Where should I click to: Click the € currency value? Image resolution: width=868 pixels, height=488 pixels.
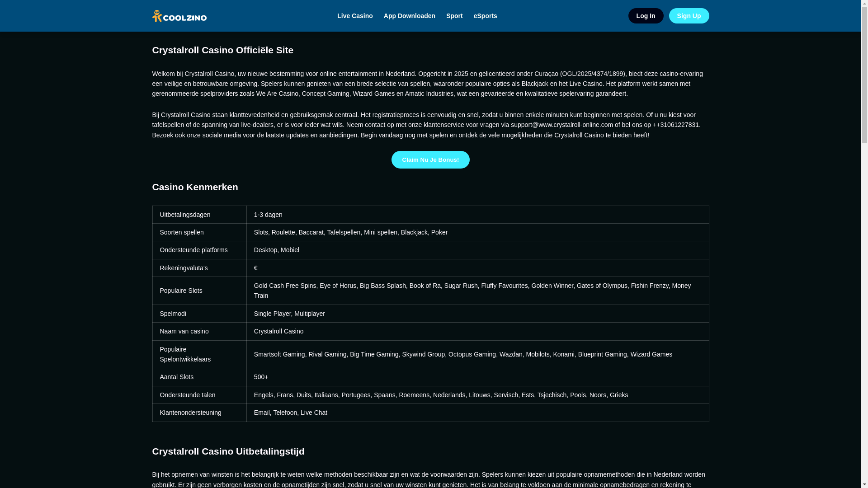click(x=477, y=268)
